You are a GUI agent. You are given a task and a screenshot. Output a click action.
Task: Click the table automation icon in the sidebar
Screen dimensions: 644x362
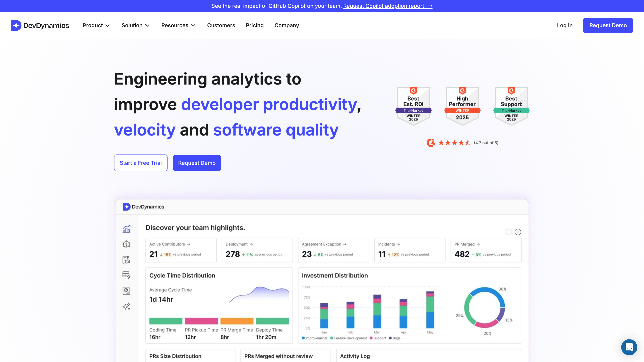127,275
